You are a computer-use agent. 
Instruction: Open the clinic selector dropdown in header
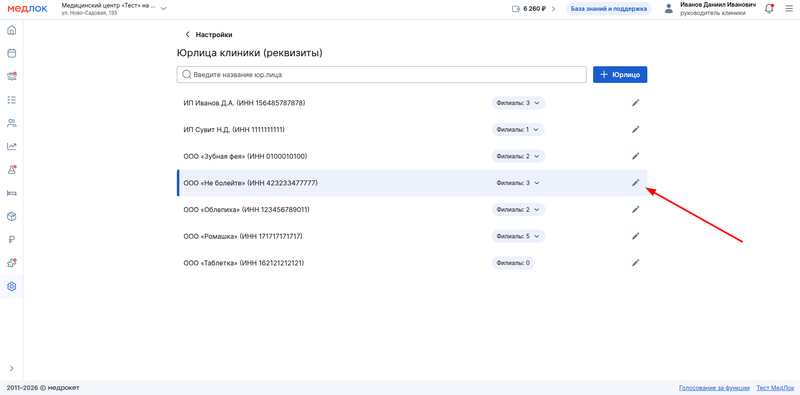tap(114, 9)
